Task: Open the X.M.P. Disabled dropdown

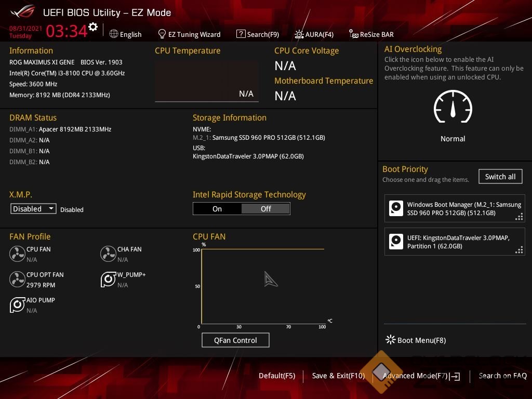Action: [x=33, y=209]
